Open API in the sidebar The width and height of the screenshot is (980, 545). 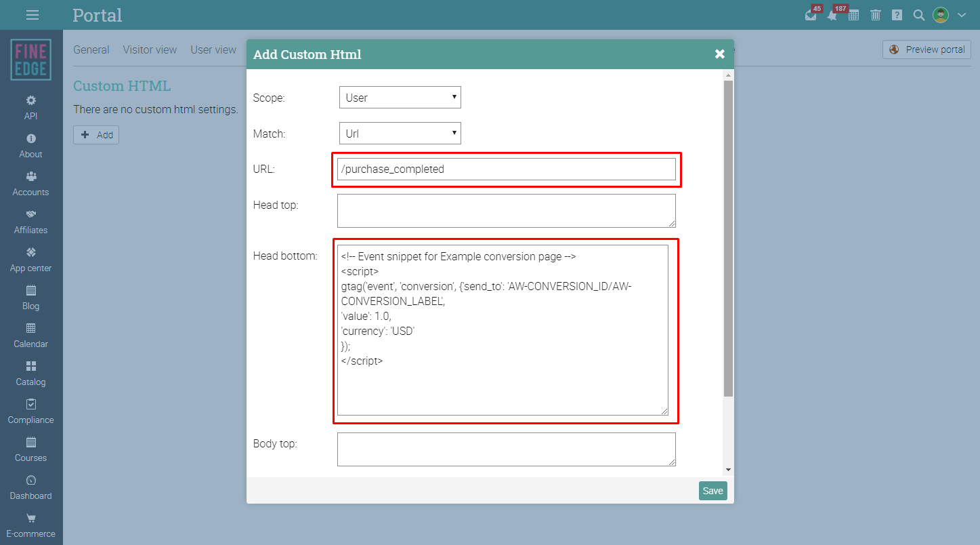(x=31, y=108)
